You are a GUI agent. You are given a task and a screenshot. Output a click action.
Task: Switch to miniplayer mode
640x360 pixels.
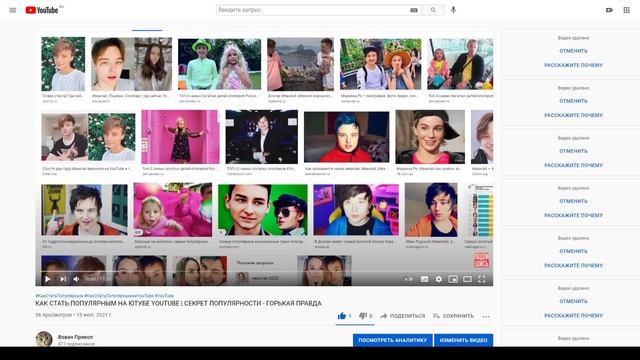click(x=453, y=279)
